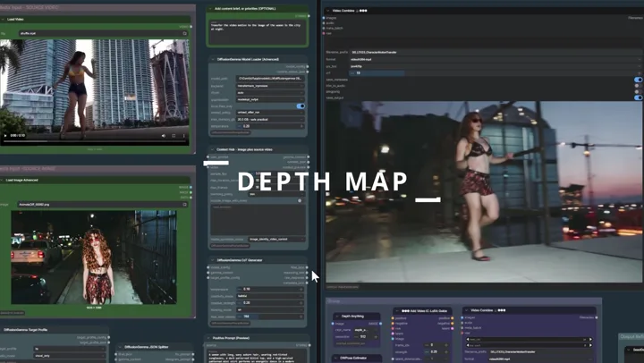Click the Filenames output socket on lower Video Combine
Viewport: 644px width, 363px height.
coord(597,317)
